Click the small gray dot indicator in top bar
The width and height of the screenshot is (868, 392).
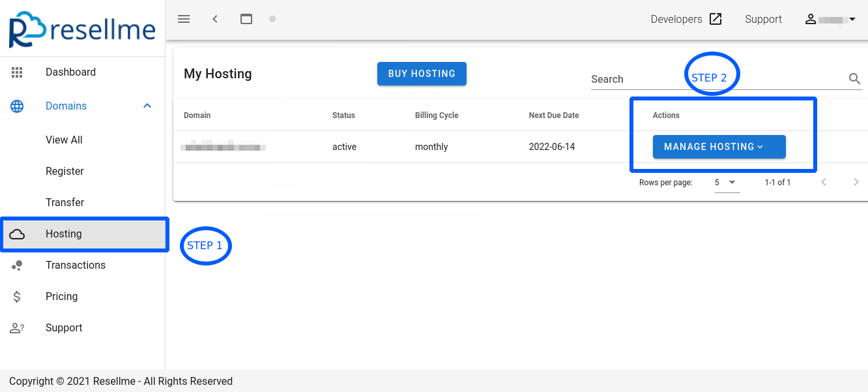pos(272,19)
